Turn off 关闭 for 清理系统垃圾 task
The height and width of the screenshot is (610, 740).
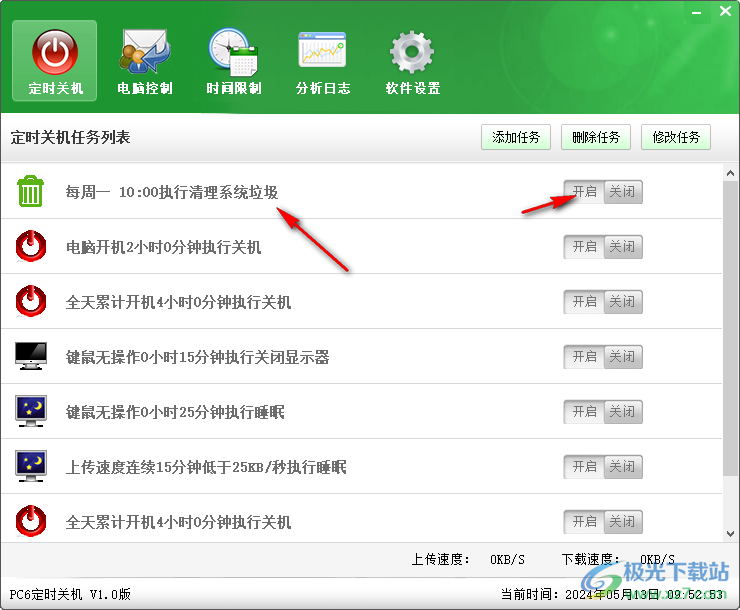pos(623,192)
